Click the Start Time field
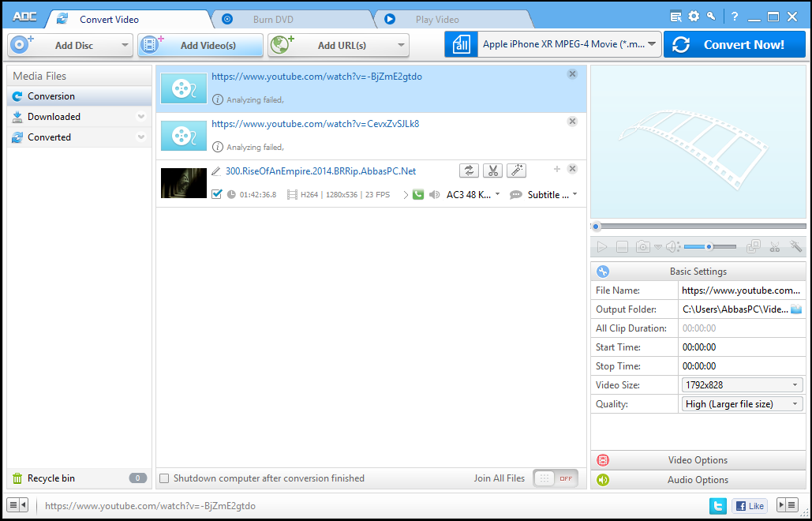This screenshot has width=812, height=521. point(742,347)
